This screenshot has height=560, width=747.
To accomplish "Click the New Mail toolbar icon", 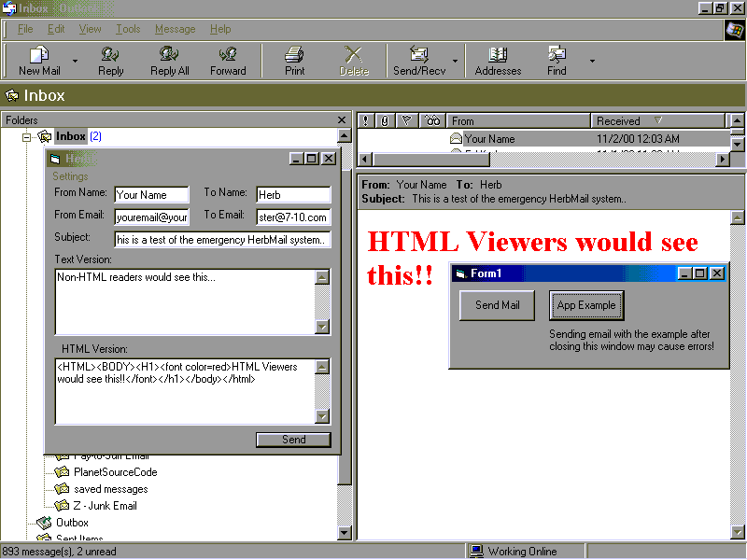I will tap(39, 61).
